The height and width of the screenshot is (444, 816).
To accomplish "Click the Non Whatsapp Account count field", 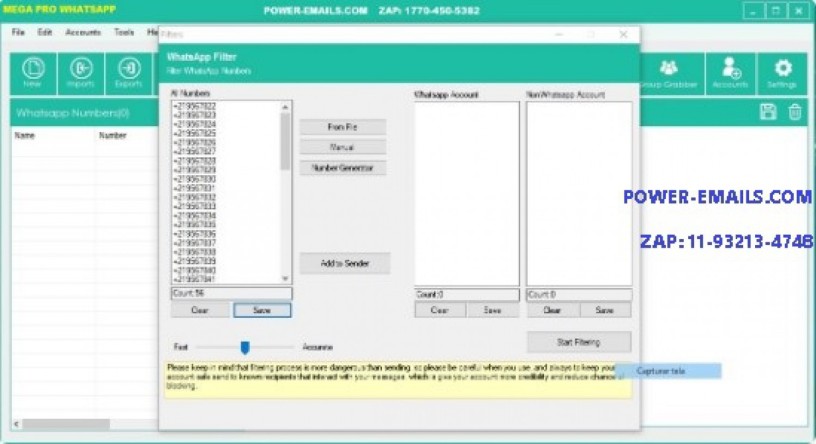I will [579, 295].
